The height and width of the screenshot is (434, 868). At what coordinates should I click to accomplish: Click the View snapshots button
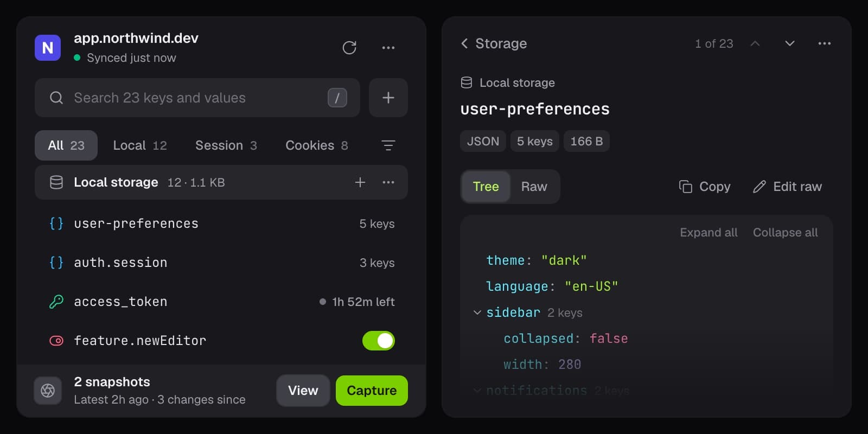(x=303, y=391)
